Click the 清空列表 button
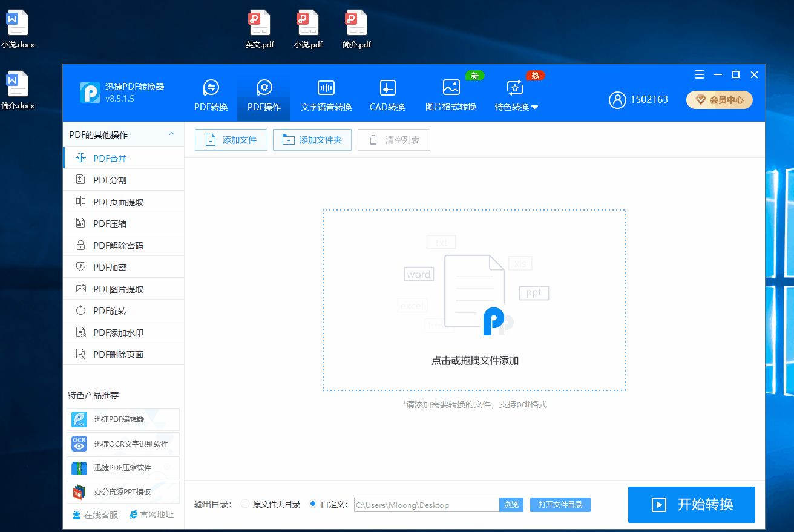794x532 pixels. pyautogui.click(x=394, y=140)
